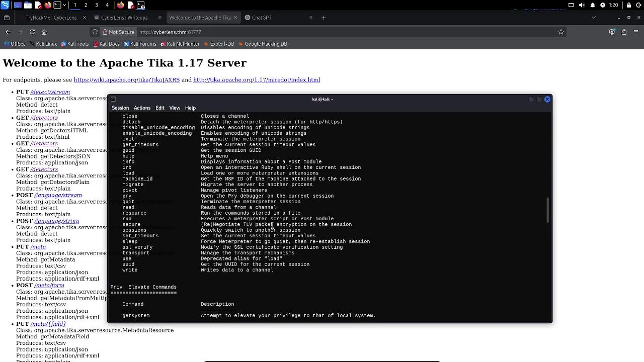Open the terminal Actions menu

pyautogui.click(x=142, y=108)
